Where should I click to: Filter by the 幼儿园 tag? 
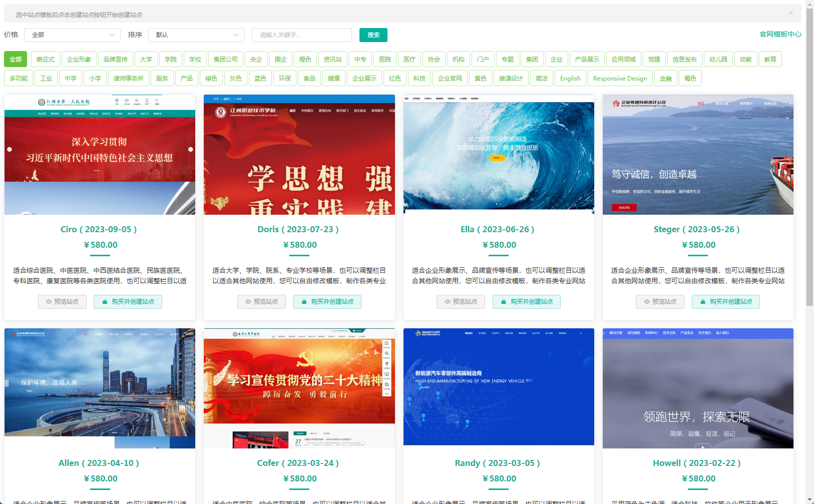[x=718, y=59]
